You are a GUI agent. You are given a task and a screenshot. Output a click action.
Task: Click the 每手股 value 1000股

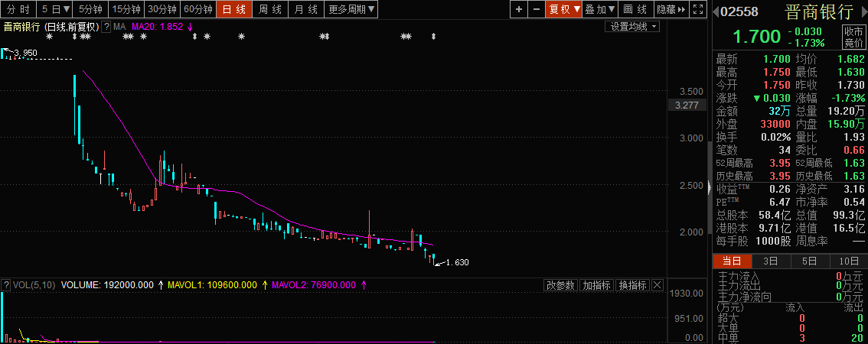point(773,242)
